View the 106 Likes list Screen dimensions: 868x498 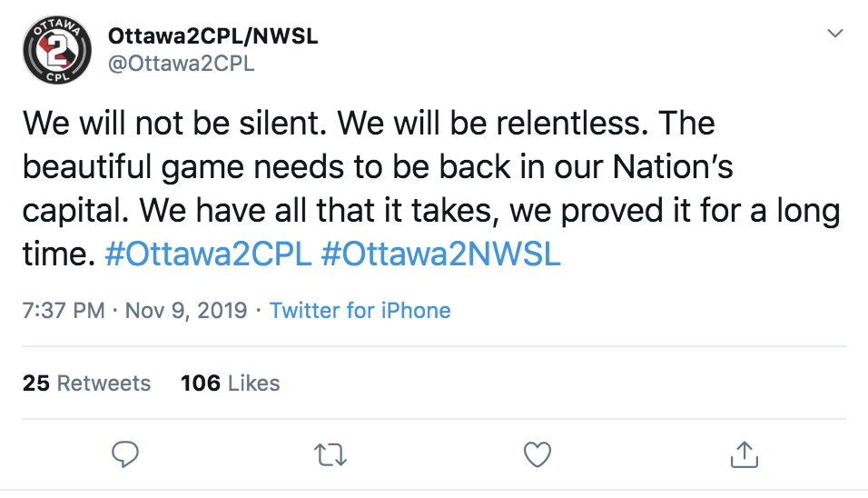coord(231,383)
